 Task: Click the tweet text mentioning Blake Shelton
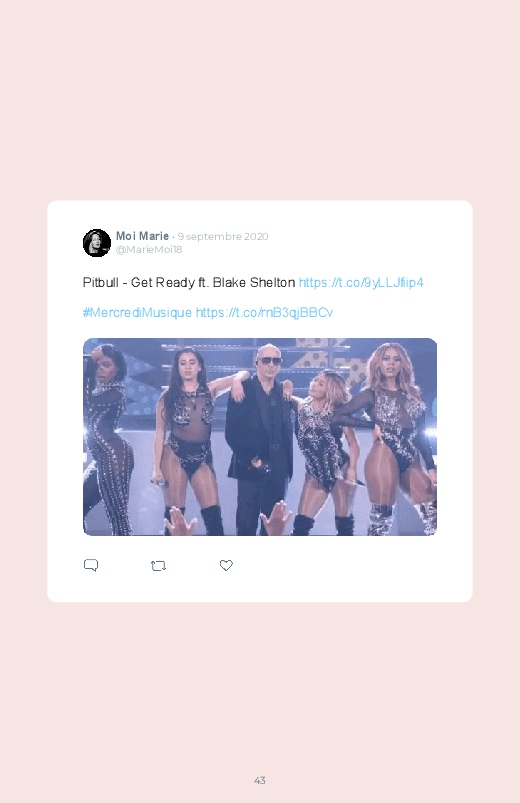pos(189,283)
